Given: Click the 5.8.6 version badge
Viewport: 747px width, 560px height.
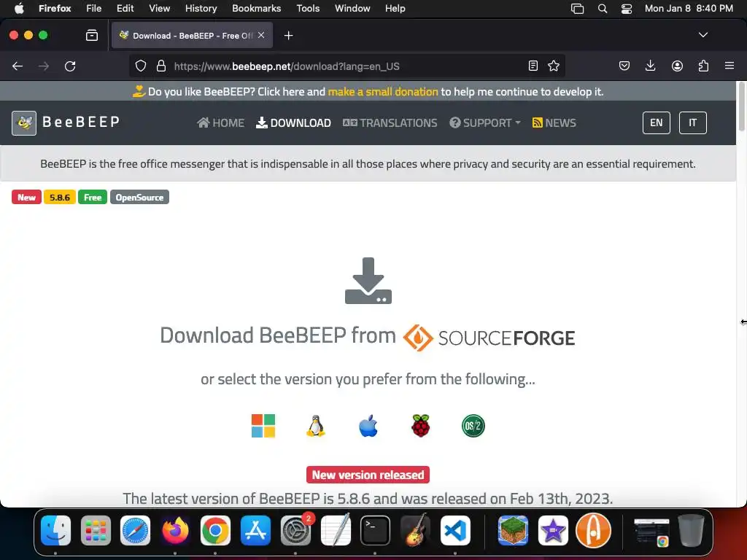Looking at the screenshot, I should pos(60,197).
